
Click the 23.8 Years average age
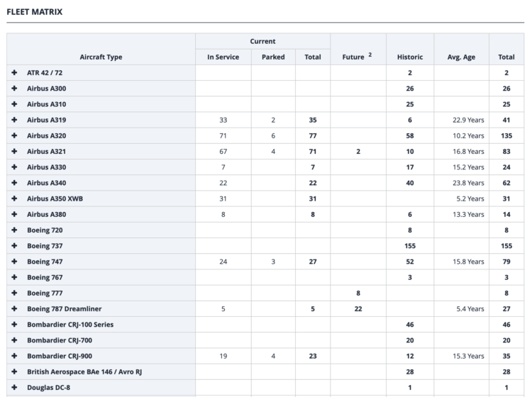468,183
